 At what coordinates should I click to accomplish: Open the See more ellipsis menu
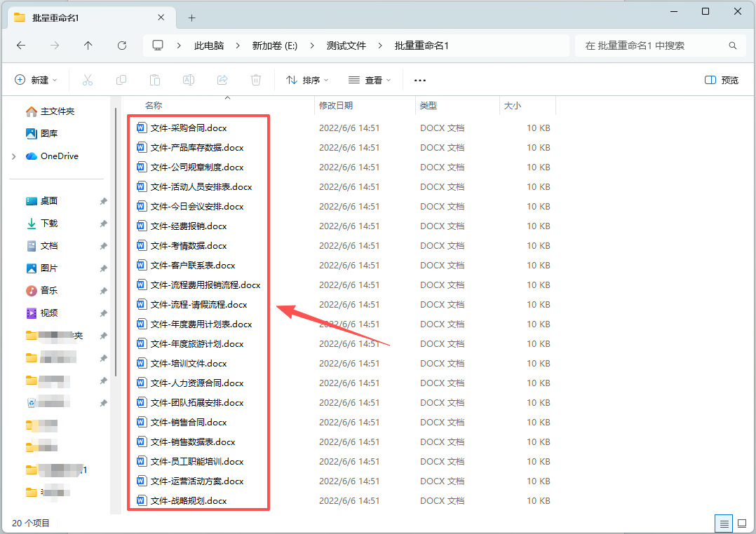coord(420,80)
